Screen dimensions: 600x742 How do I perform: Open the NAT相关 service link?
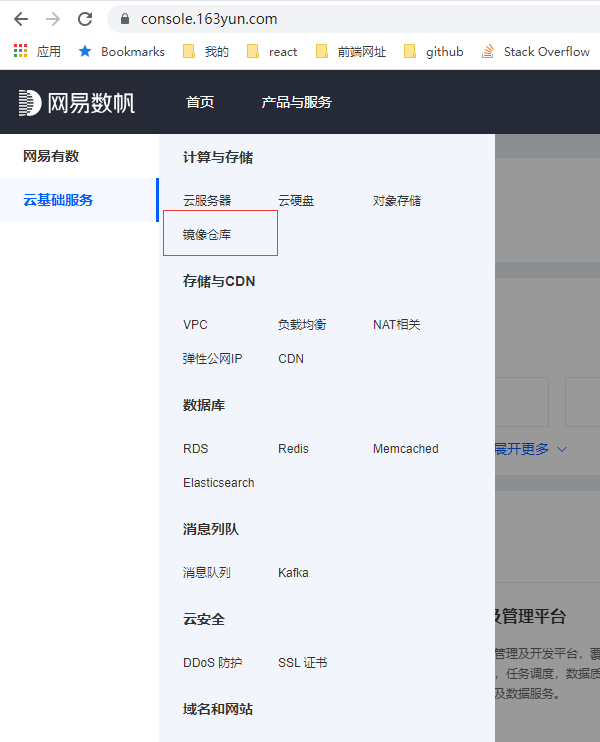tap(397, 325)
